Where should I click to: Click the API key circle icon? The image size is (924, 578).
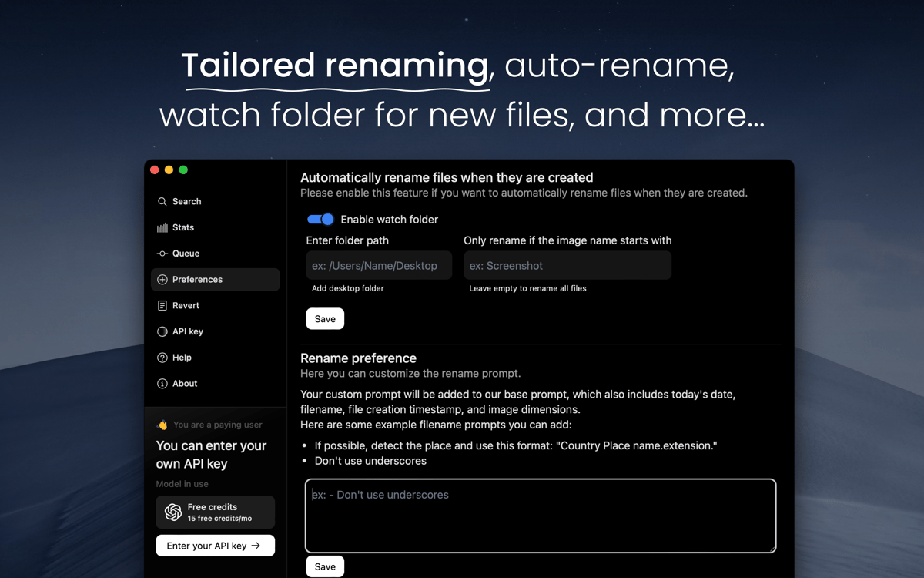point(162,331)
